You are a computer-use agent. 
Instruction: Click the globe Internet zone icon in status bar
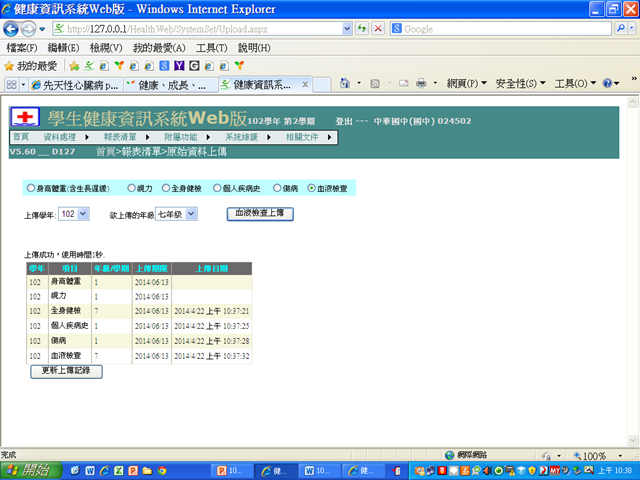(450, 455)
